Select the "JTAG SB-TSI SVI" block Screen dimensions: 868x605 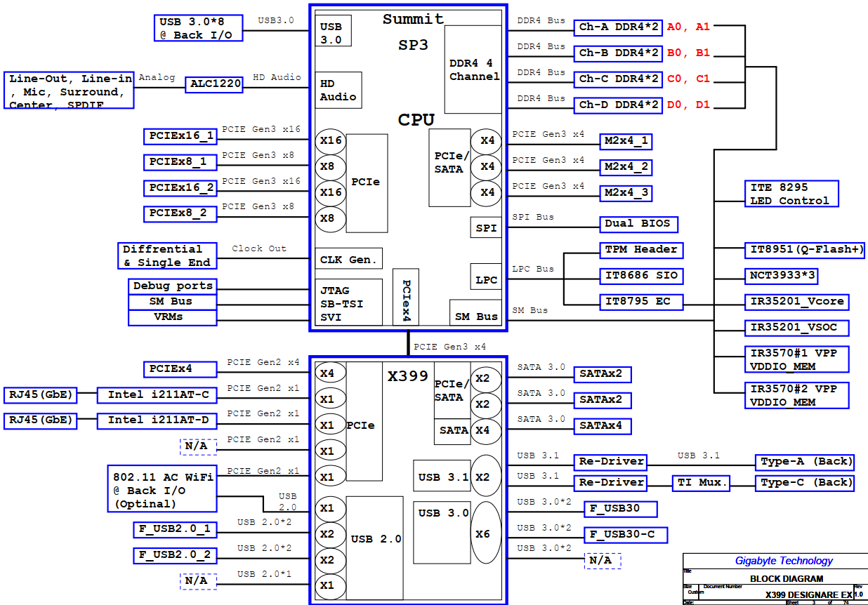tap(349, 302)
